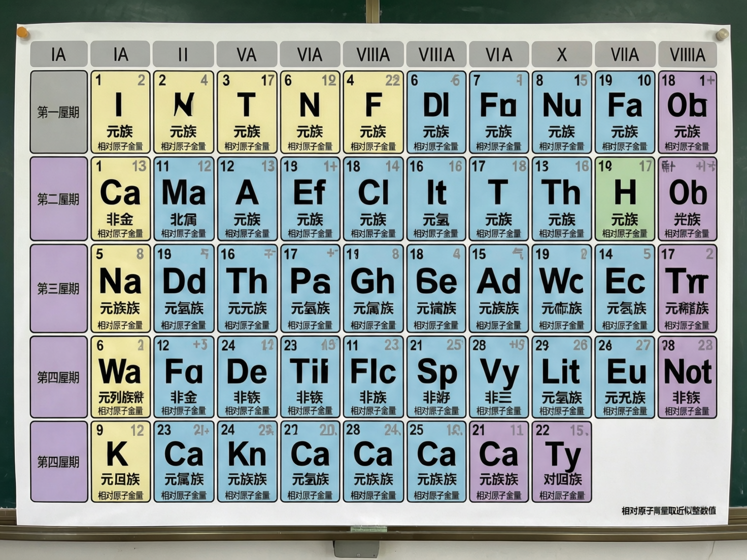Click the silver pushpin at top-right corner
This screenshot has height=560, width=747.
pyautogui.click(x=722, y=35)
